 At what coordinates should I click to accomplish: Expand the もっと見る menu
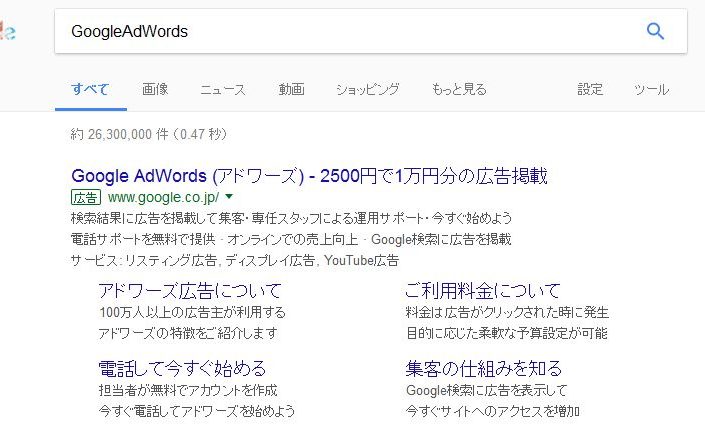[459, 89]
